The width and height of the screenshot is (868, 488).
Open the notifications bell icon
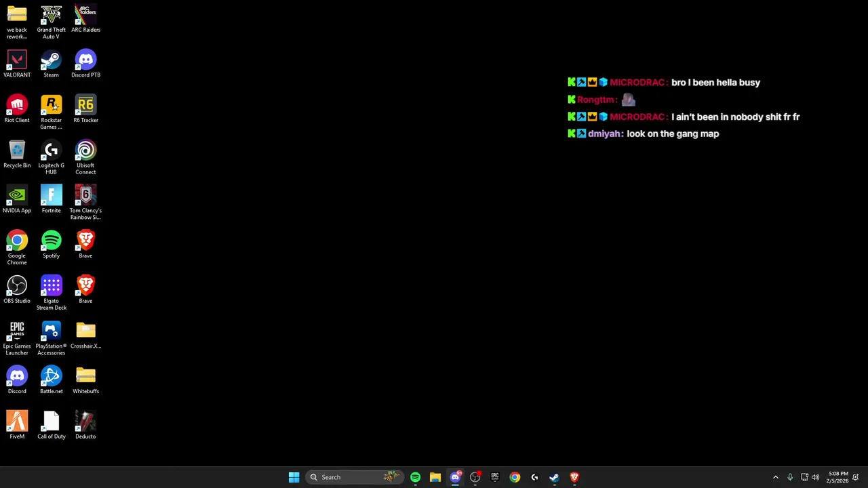tap(856, 477)
